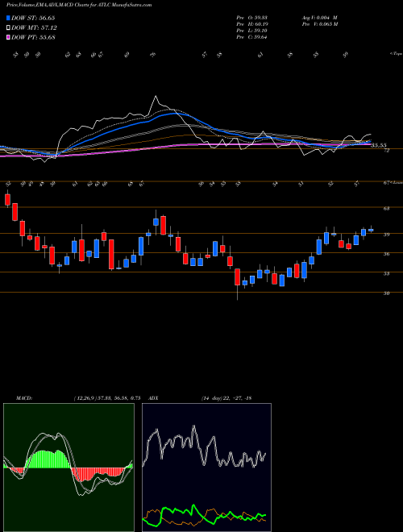Click the ADX values '(14 day) 22, +27, -18'
The height and width of the screenshot is (532, 403).
tap(226, 398)
